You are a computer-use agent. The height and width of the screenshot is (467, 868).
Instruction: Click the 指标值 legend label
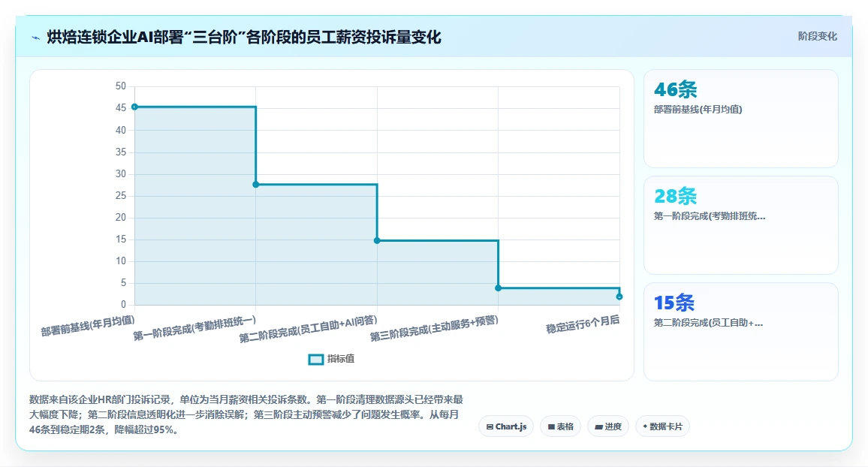[340, 359]
